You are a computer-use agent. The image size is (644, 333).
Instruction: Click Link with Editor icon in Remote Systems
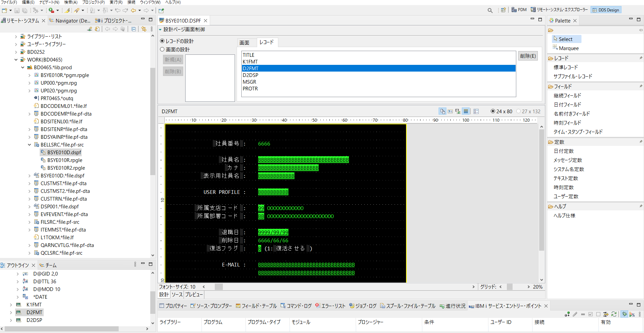[144, 29]
